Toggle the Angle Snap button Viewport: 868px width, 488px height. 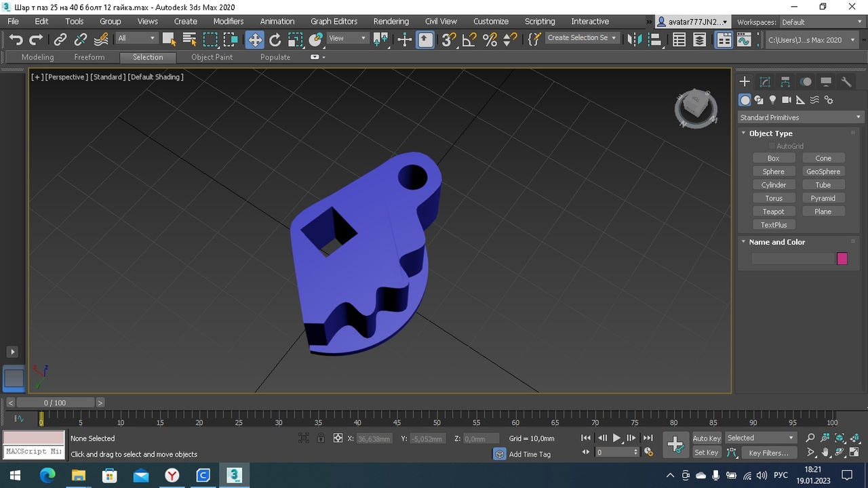coord(469,40)
